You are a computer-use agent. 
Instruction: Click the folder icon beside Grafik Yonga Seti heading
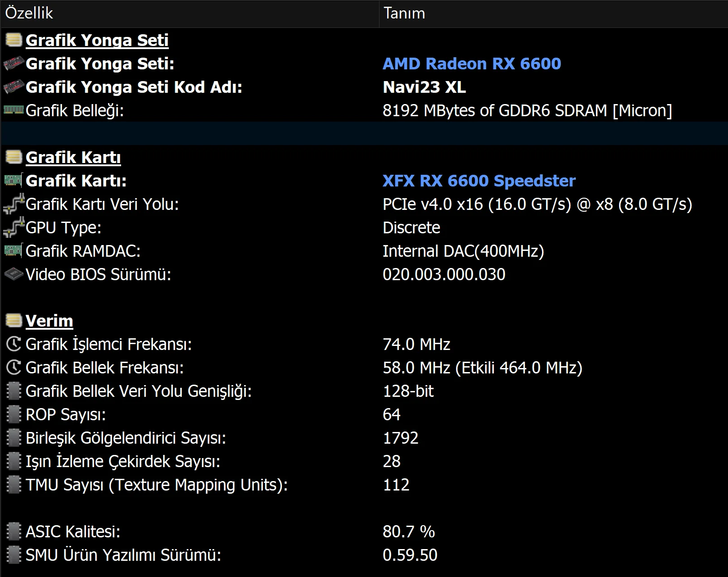coord(14,40)
